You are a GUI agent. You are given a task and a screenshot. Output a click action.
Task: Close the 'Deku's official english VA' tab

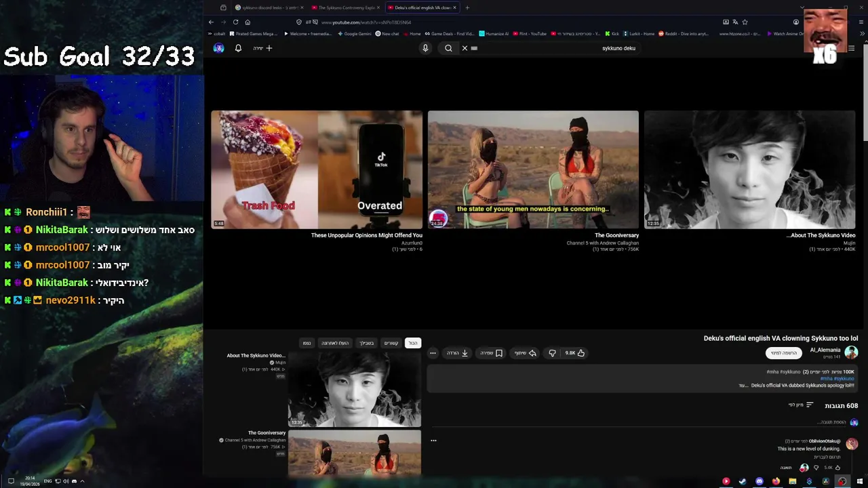[x=455, y=7]
